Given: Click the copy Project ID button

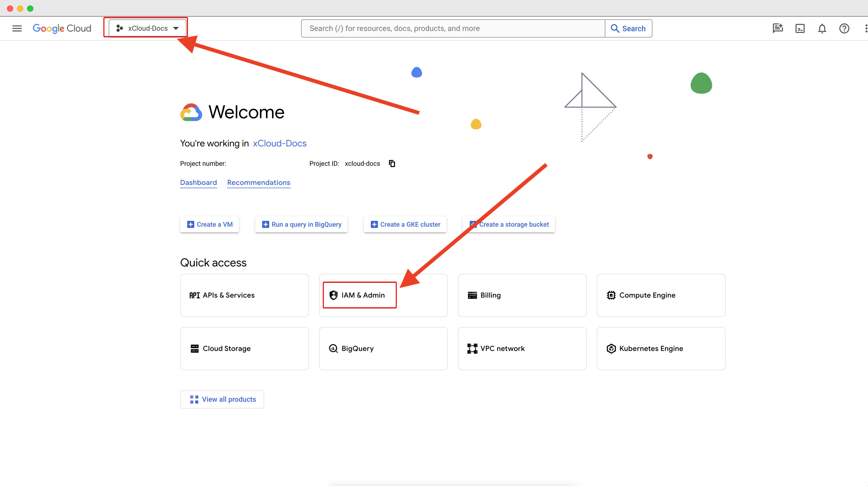Looking at the screenshot, I should 392,164.
